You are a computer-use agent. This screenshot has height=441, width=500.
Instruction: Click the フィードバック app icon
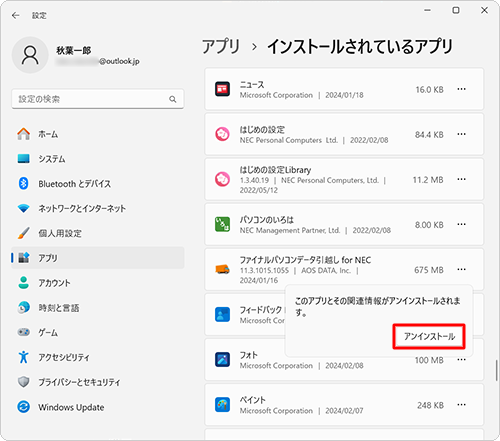[x=222, y=314]
